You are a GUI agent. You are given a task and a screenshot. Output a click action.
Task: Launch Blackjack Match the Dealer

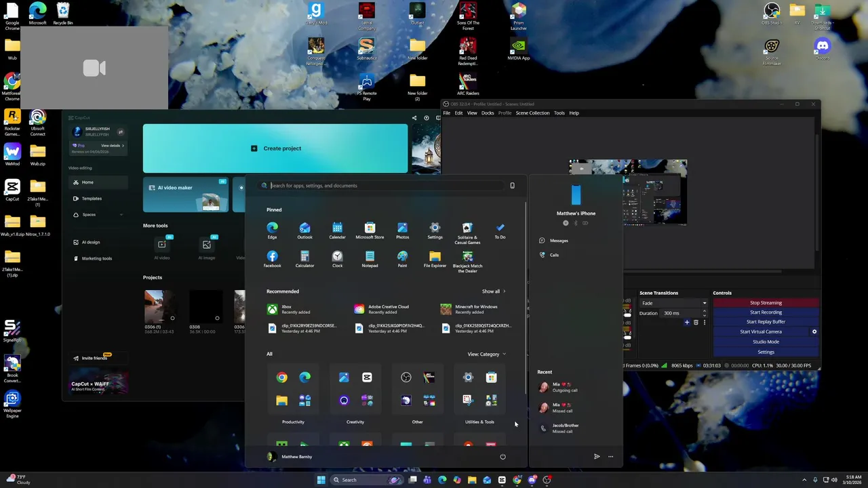tap(467, 262)
